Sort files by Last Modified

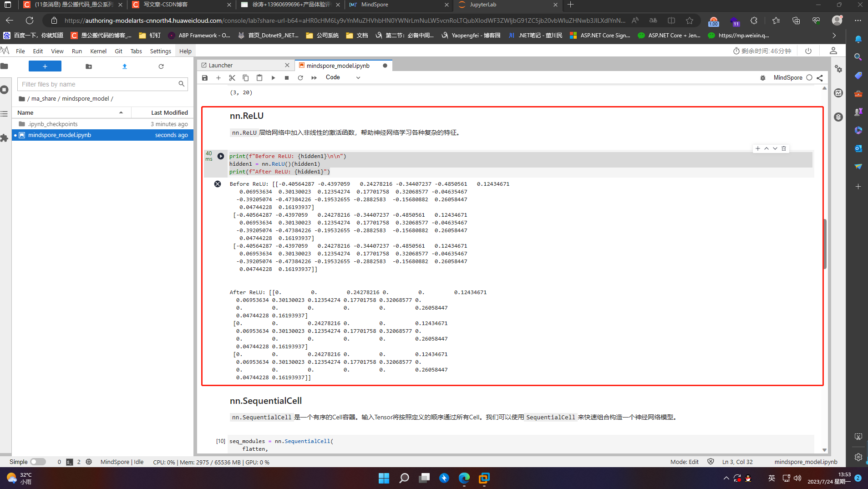163,112
